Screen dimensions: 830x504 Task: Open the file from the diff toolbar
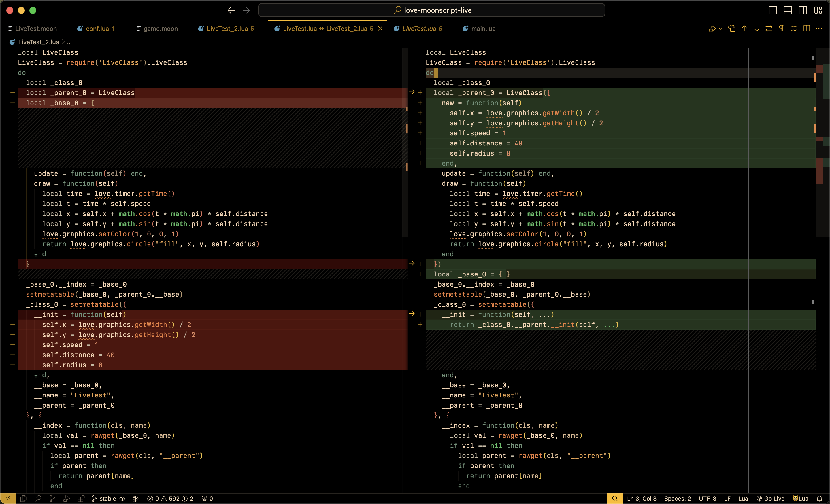click(x=732, y=29)
